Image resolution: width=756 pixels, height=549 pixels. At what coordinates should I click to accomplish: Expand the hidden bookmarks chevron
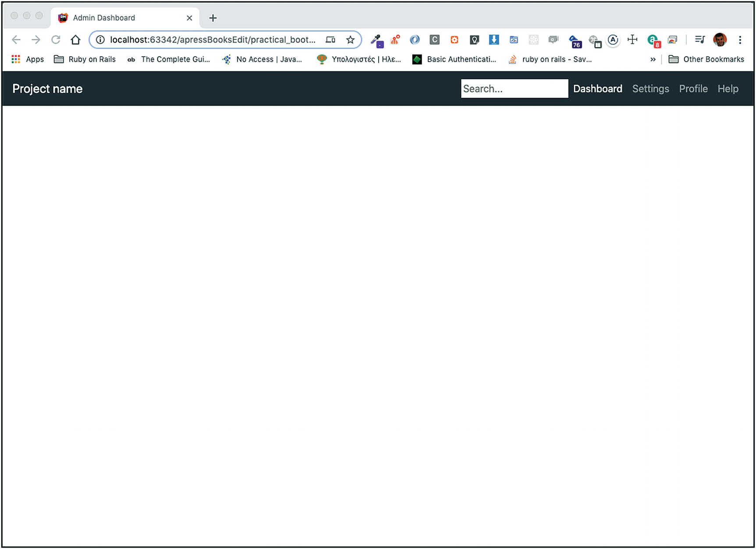653,60
